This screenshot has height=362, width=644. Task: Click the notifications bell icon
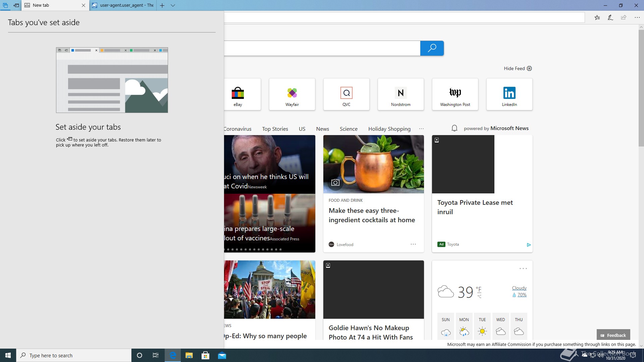coord(454,128)
